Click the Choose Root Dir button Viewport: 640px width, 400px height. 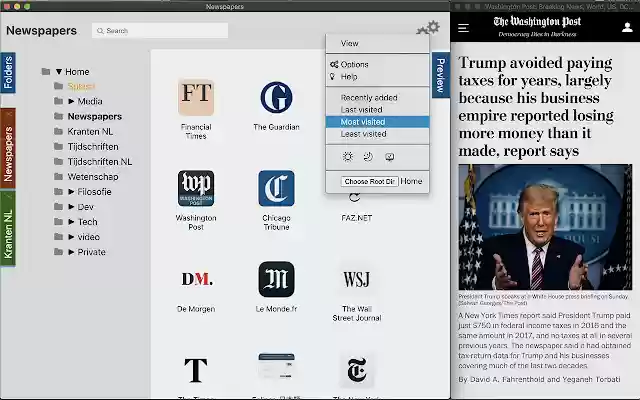[369, 181]
